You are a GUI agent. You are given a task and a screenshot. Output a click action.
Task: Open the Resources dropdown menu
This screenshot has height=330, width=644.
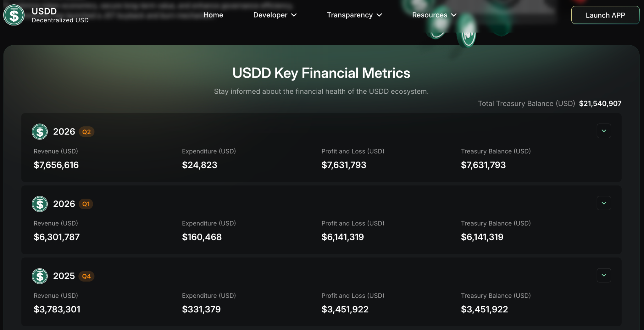coord(434,15)
